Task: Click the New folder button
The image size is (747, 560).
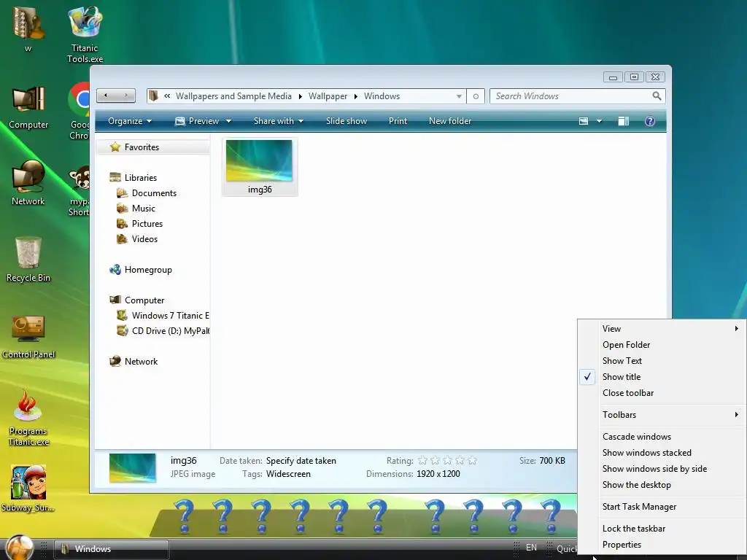Action: point(449,121)
